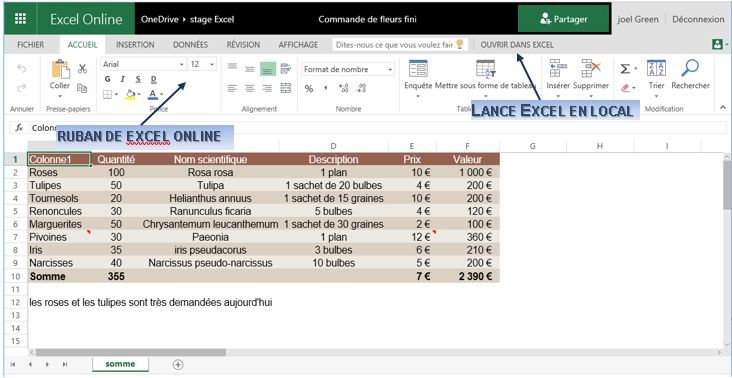The width and height of the screenshot is (732, 378).
Task: Switch to the AFFICHAGE tab
Action: click(298, 45)
